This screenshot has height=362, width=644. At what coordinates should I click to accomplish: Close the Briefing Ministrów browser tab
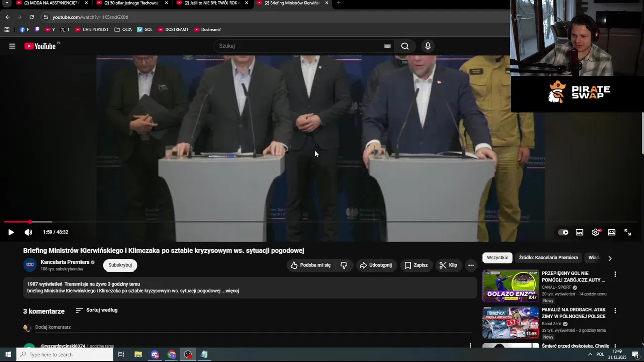tap(326, 3)
